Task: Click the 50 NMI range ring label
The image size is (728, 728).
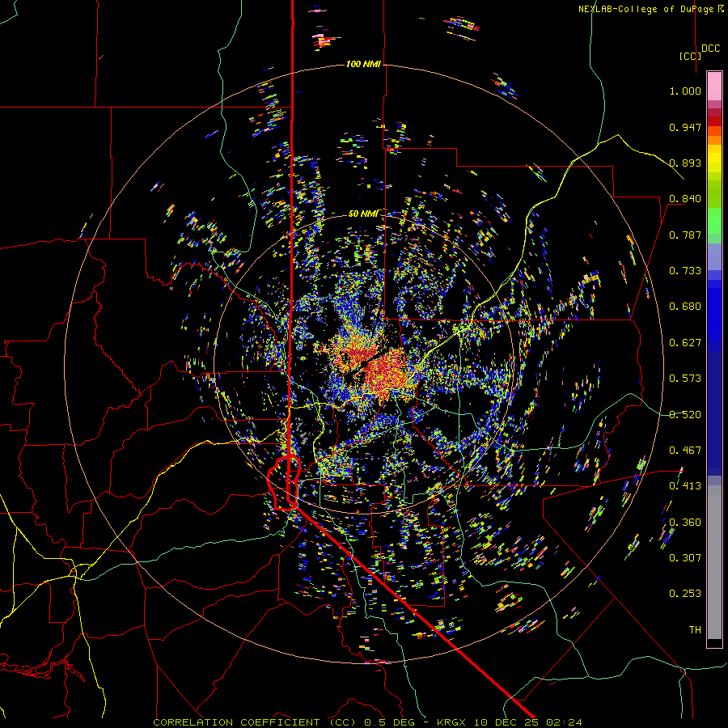Action: [x=363, y=214]
